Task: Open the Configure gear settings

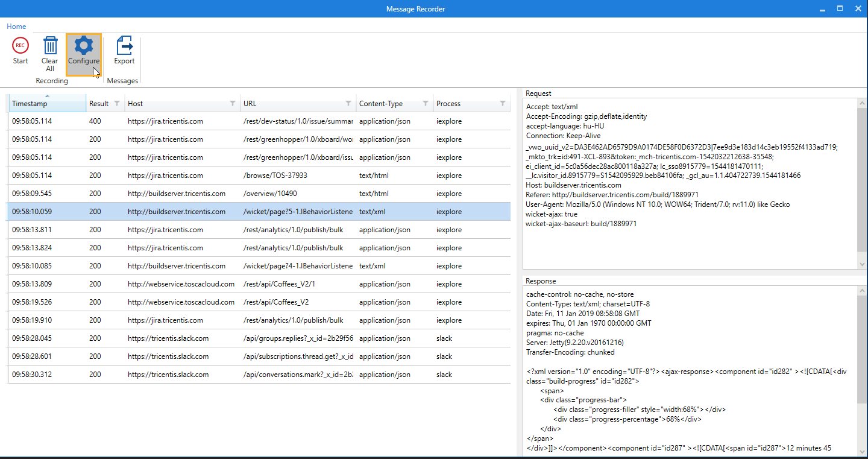Action: pos(84,46)
